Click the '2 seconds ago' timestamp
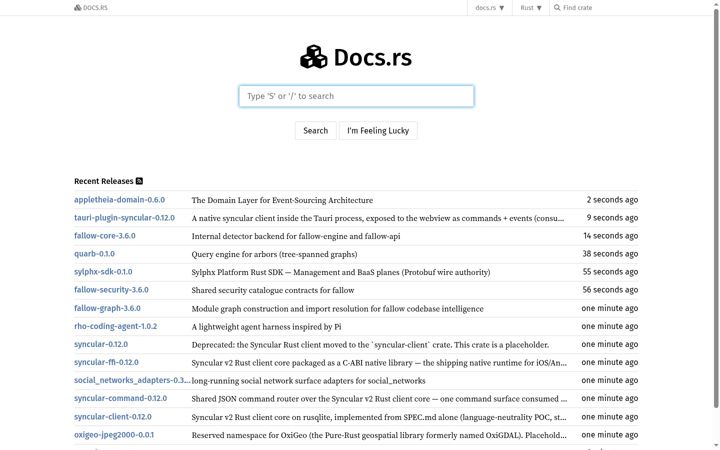The height and width of the screenshot is (450, 720). [x=612, y=200]
